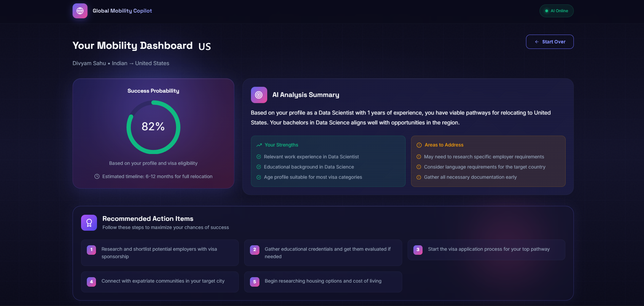Click the Start Over button
Image resolution: width=644 pixels, height=306 pixels.
(550, 42)
